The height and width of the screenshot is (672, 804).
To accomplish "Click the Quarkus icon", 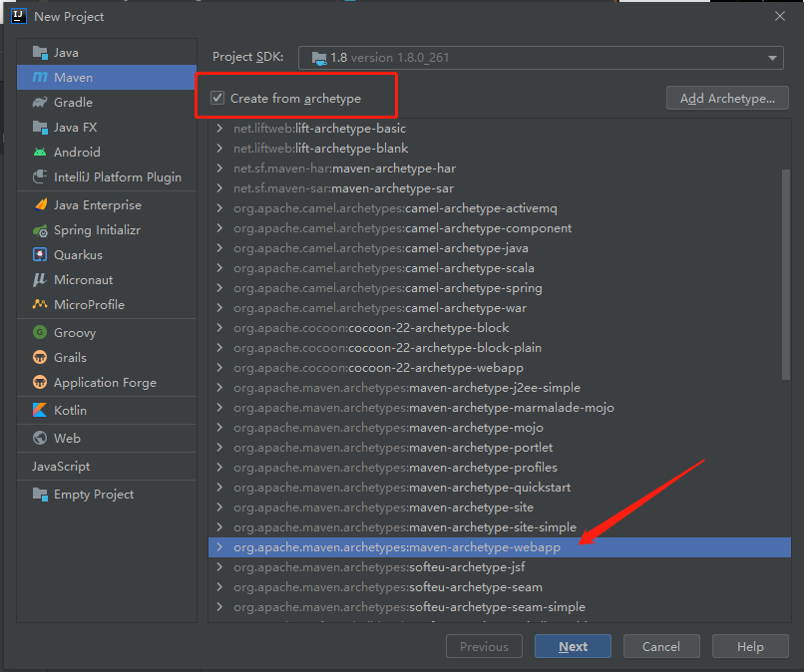I will click(40, 255).
